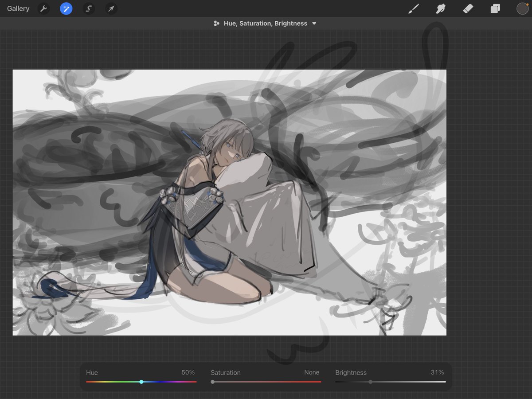Adjust the Brightness slider handle

click(x=370, y=382)
